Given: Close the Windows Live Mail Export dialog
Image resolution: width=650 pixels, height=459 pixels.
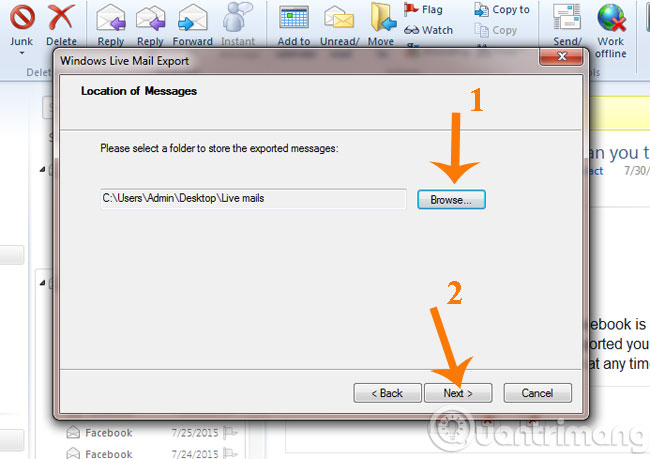Looking at the screenshot, I should click(562, 56).
